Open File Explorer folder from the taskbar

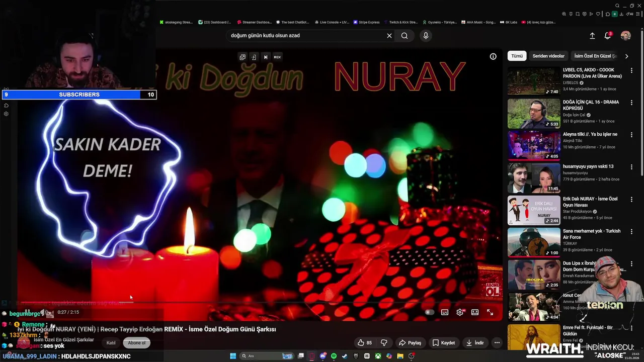tap(400, 356)
